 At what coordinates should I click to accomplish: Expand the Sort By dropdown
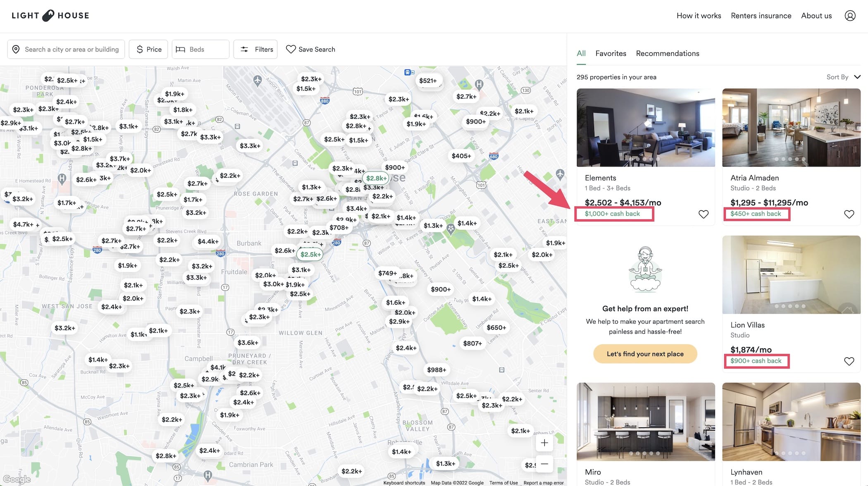(843, 77)
